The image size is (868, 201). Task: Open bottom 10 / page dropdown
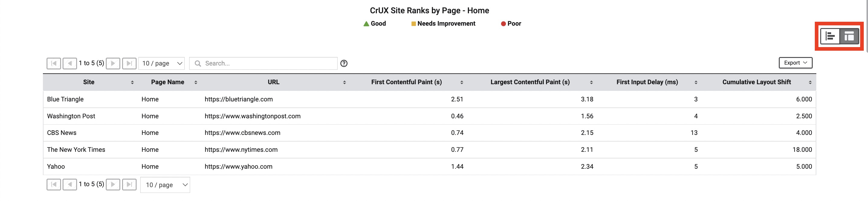[165, 185]
